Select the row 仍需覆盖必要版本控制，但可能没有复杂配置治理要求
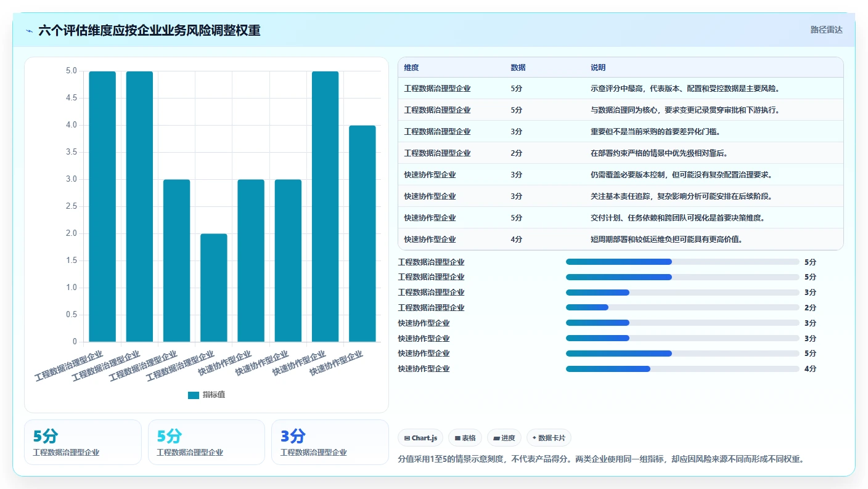Screen dimensions: 868x489 (x=621, y=175)
